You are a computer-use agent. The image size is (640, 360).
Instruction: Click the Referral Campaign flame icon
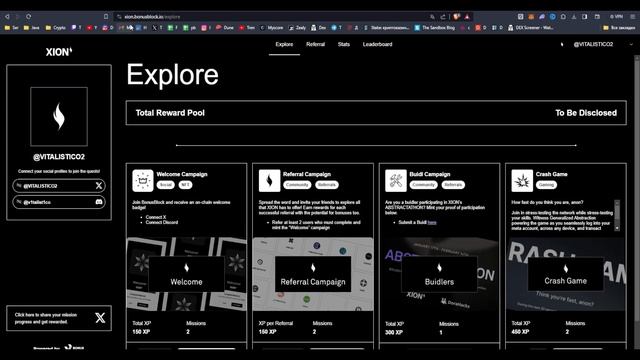point(269,180)
